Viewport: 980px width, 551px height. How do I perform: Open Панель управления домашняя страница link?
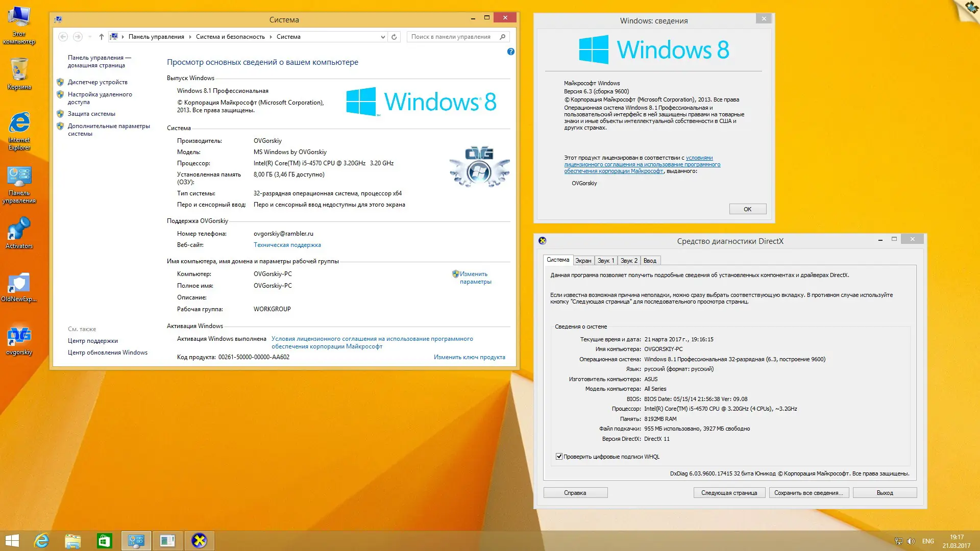(x=99, y=61)
